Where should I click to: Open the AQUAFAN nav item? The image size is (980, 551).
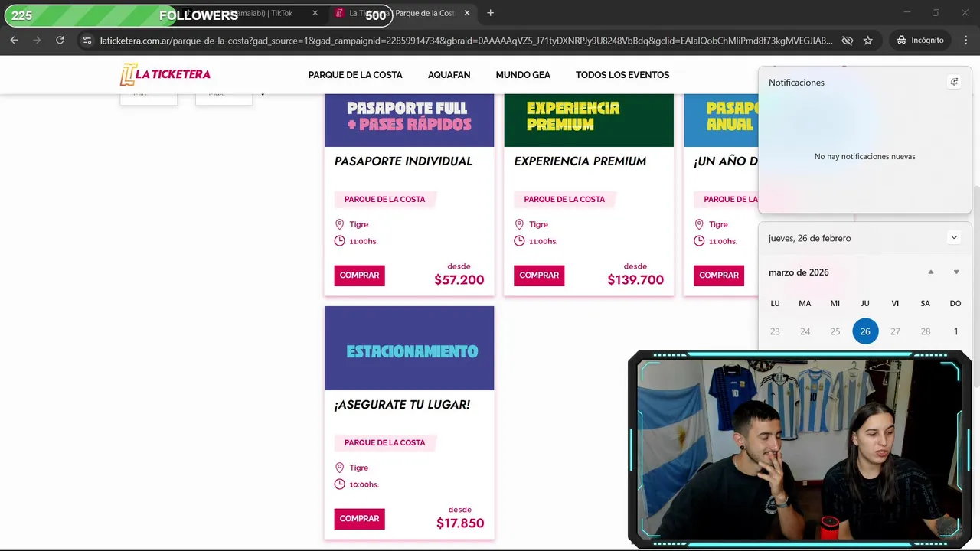coord(449,75)
